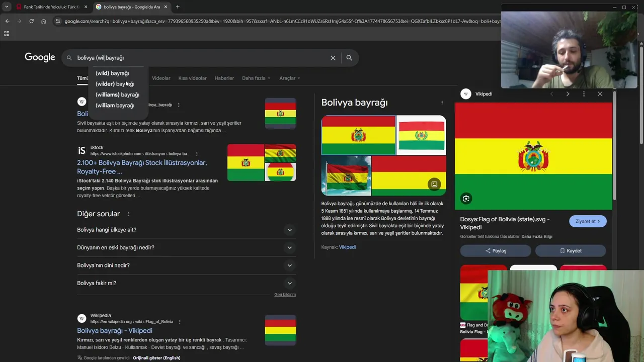Click the browser forward arrow
The height and width of the screenshot is (362, 644).
19,21
